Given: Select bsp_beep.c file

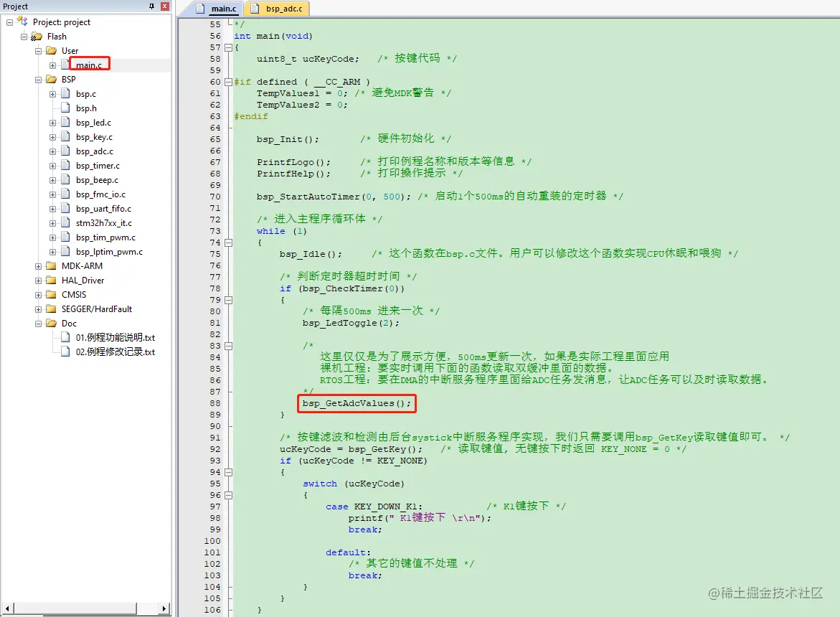Looking at the screenshot, I should (97, 181).
